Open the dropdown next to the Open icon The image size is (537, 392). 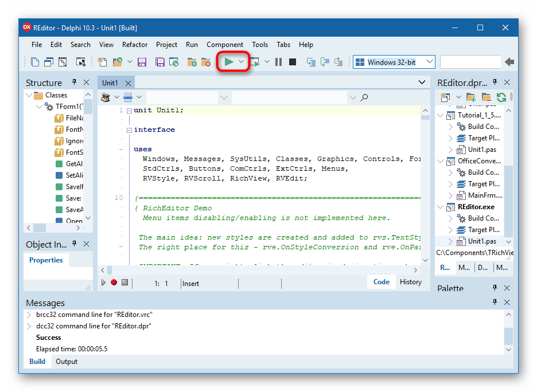130,62
